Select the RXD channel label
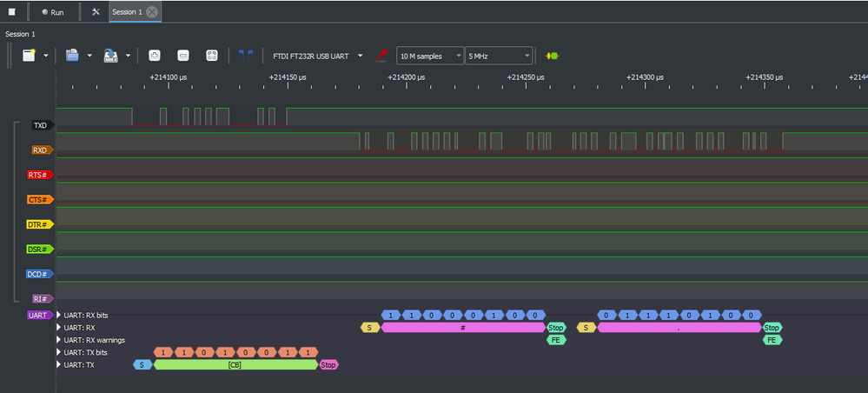 [x=42, y=150]
